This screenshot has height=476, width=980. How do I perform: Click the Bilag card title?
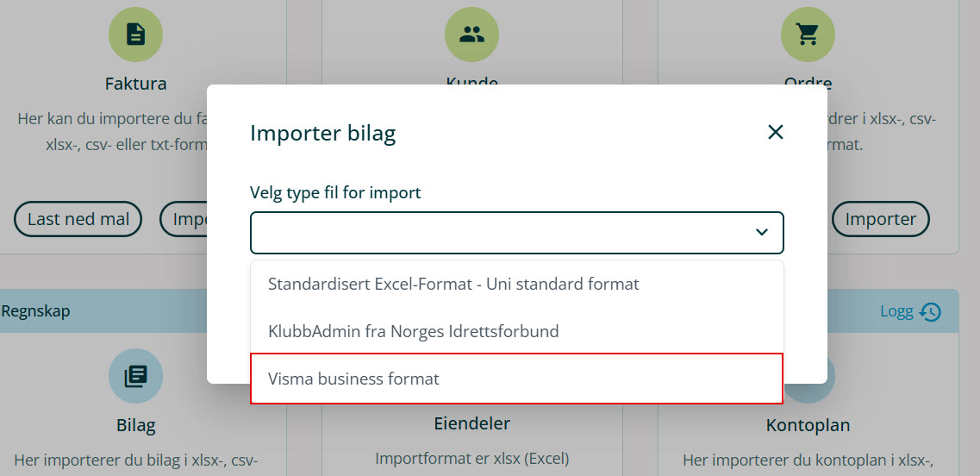[135, 425]
